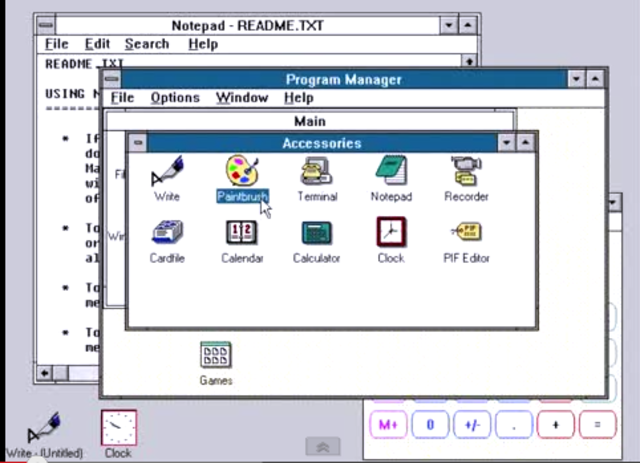Viewport: 640px width, 463px height.
Task: Open Program Manager Window menu
Action: pyautogui.click(x=242, y=98)
